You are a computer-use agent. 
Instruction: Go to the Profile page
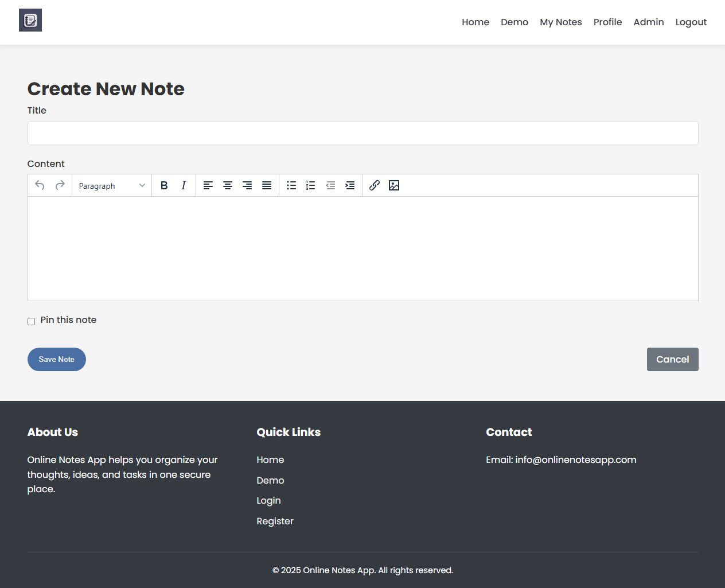(x=607, y=22)
